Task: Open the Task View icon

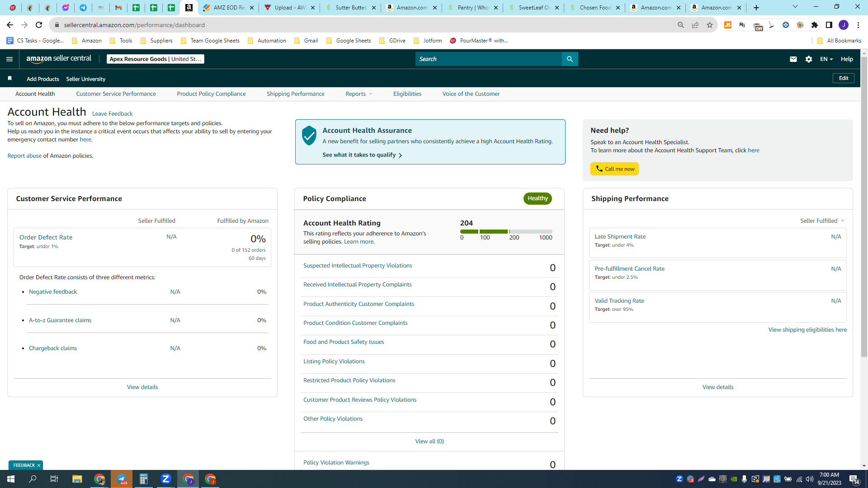Action: point(54,479)
